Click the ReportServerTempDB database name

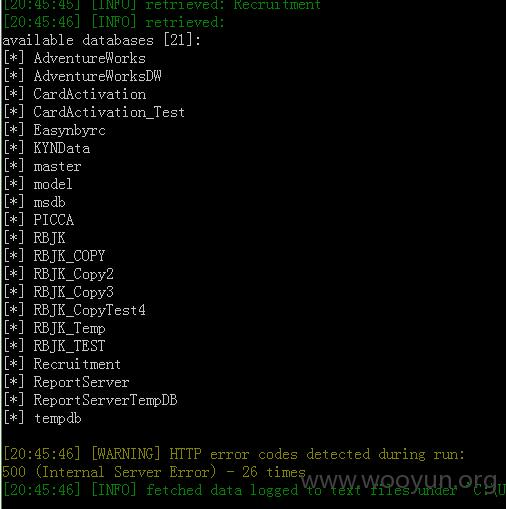pyautogui.click(x=105, y=400)
